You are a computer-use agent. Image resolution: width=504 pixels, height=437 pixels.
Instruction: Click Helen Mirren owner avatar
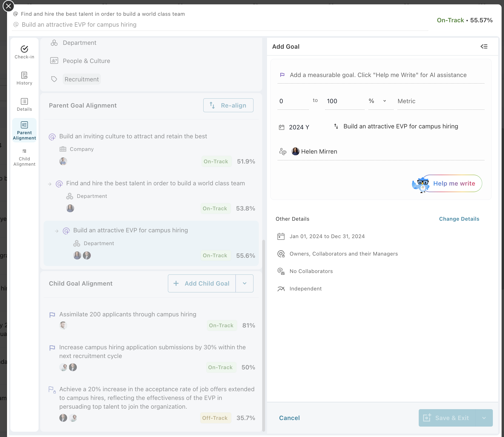click(x=295, y=151)
